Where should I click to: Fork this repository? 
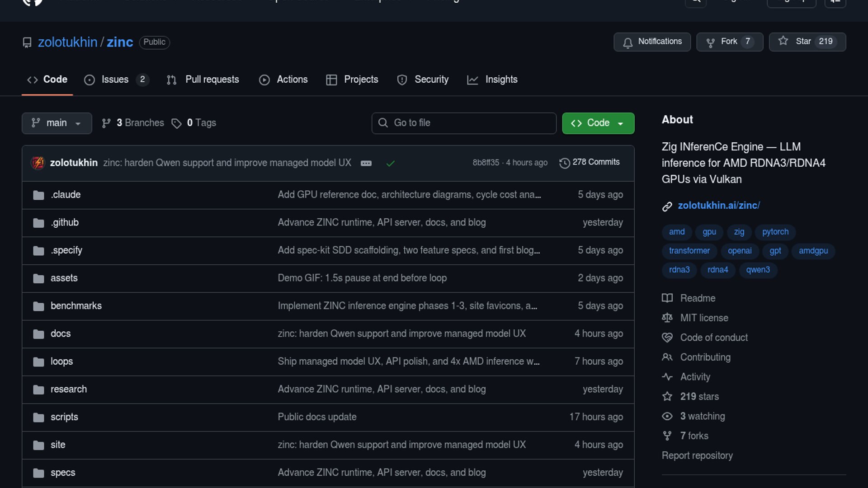tap(729, 42)
